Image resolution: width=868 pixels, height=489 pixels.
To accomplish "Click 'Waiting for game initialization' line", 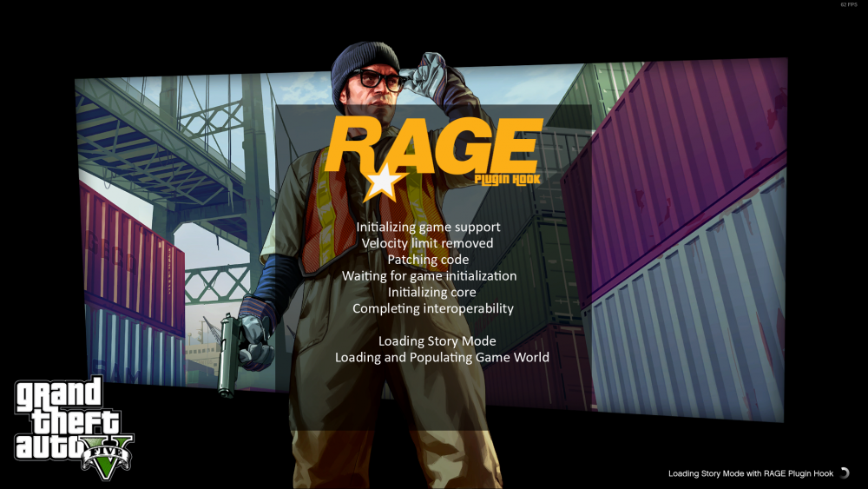I will pyautogui.click(x=429, y=276).
